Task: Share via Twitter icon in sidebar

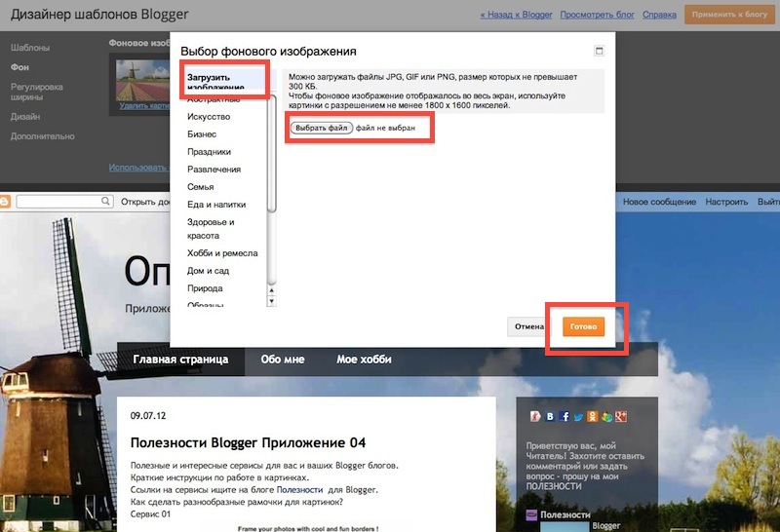Action: [578, 416]
